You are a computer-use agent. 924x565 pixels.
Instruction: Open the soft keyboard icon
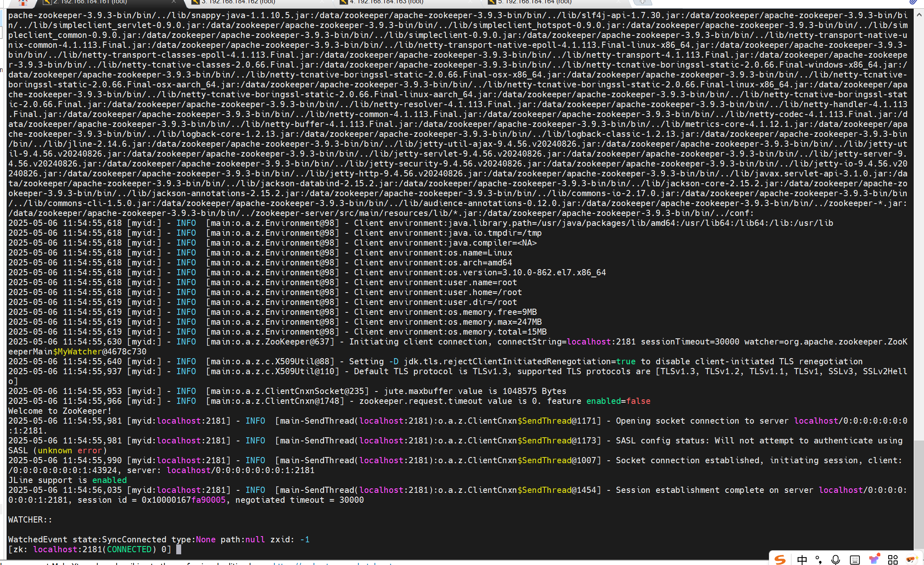tap(855, 559)
